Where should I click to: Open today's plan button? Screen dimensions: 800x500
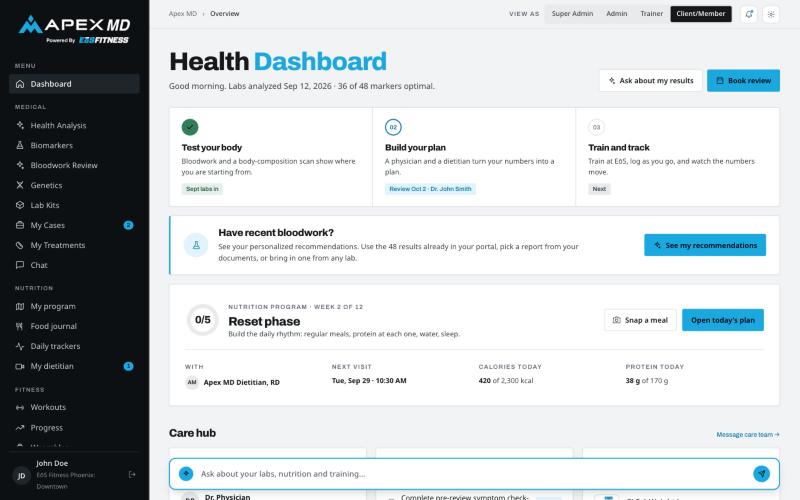[x=723, y=320]
